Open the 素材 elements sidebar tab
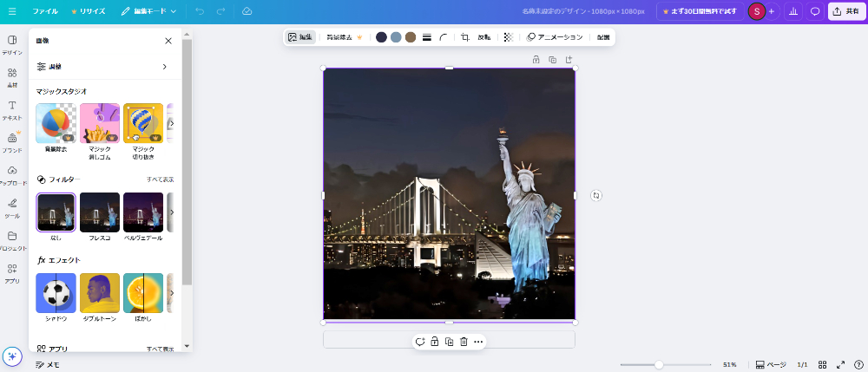The height and width of the screenshot is (372, 868). 12,78
